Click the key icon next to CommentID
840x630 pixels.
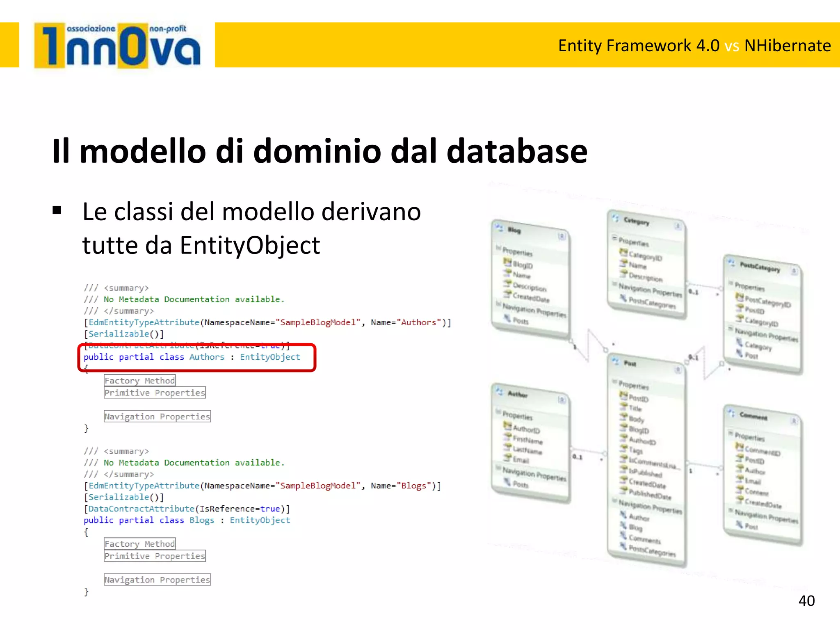740,447
